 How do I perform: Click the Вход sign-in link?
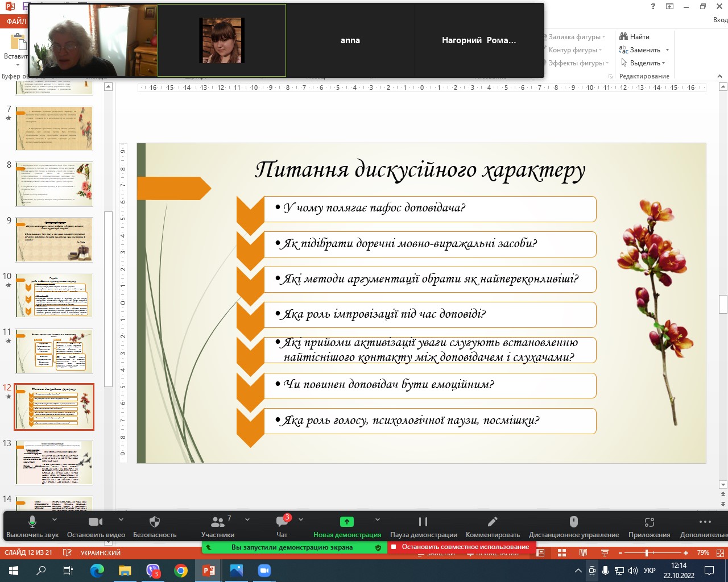click(719, 20)
